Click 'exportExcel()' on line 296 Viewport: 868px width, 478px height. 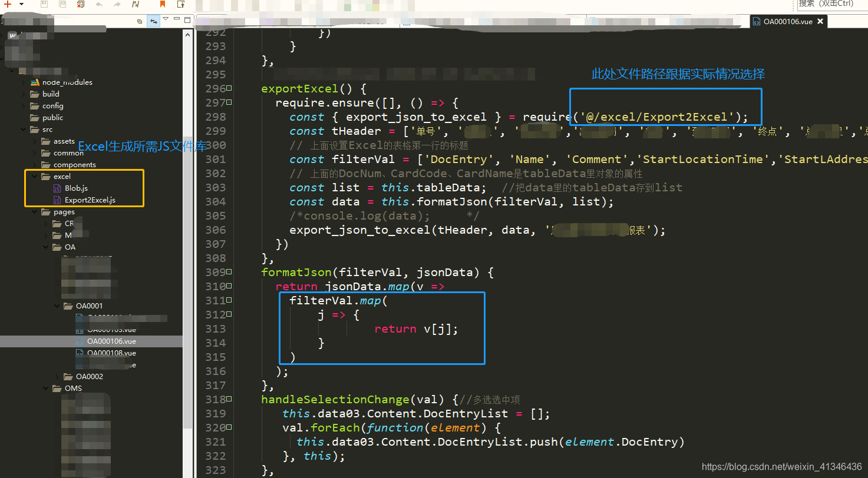coord(307,89)
